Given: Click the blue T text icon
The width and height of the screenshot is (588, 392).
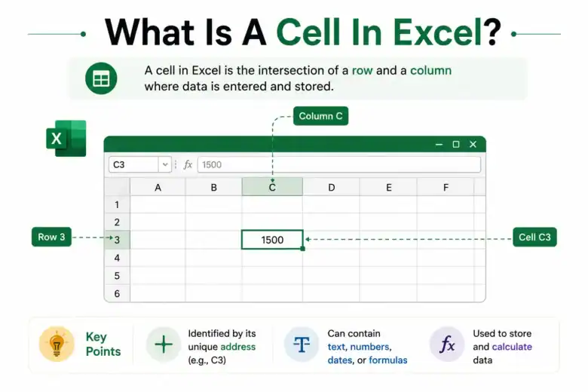Looking at the screenshot, I should (x=302, y=344).
